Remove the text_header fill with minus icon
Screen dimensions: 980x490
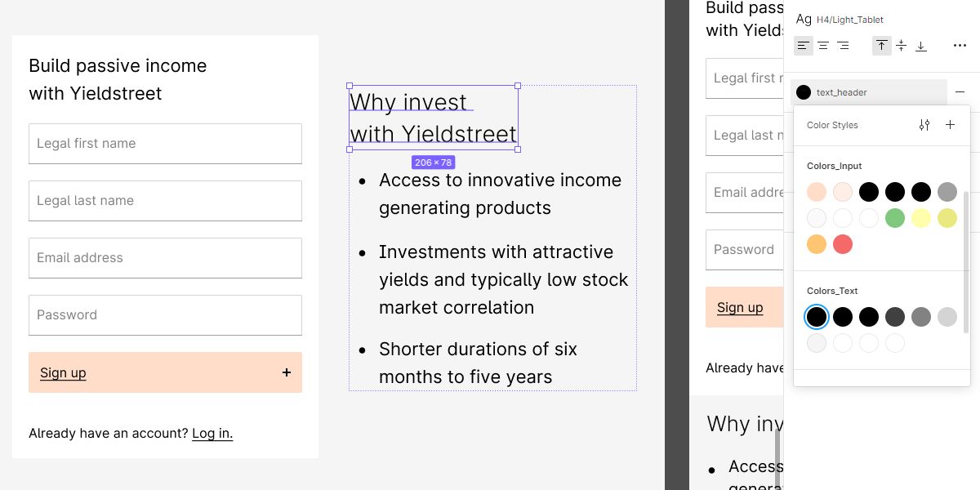(x=960, y=92)
